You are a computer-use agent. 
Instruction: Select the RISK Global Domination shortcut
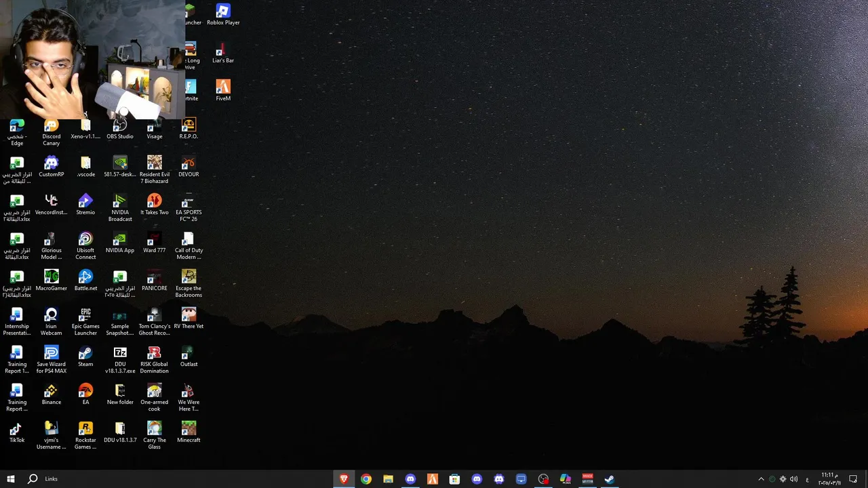click(155, 360)
